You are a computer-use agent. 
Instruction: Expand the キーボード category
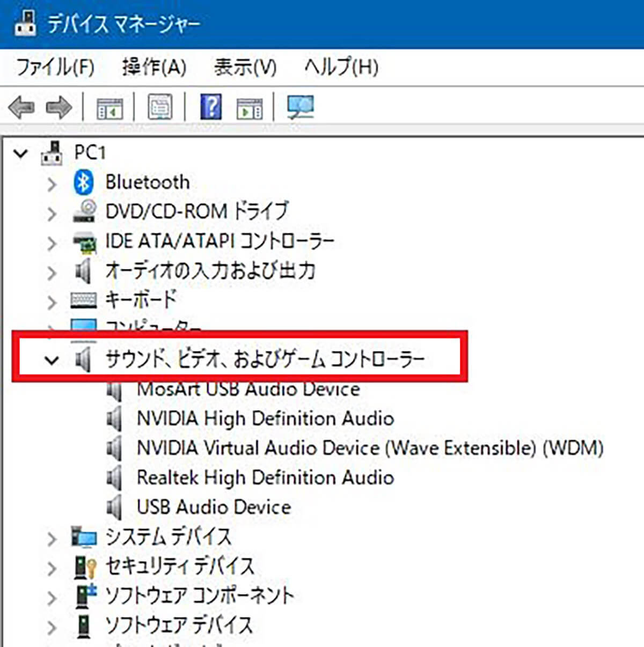52,303
